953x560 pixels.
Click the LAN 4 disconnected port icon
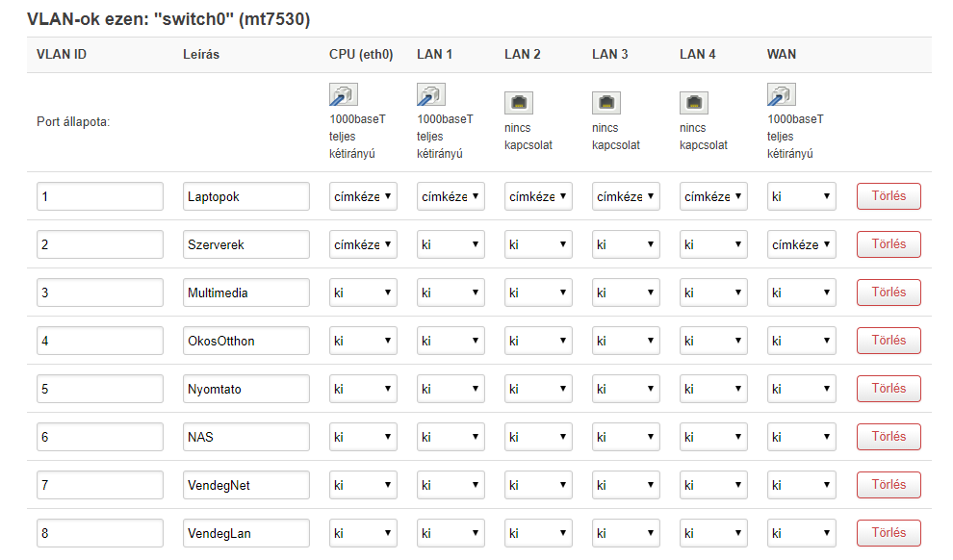[x=693, y=103]
